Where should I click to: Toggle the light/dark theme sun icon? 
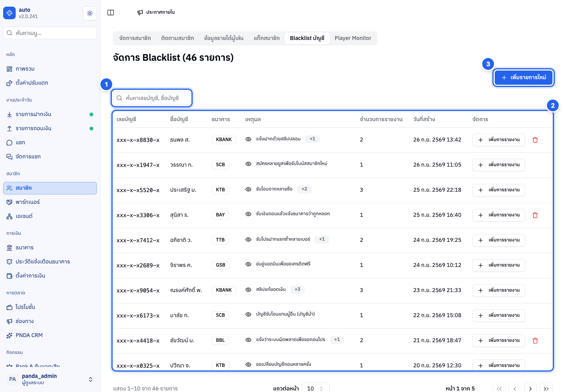[x=90, y=13]
